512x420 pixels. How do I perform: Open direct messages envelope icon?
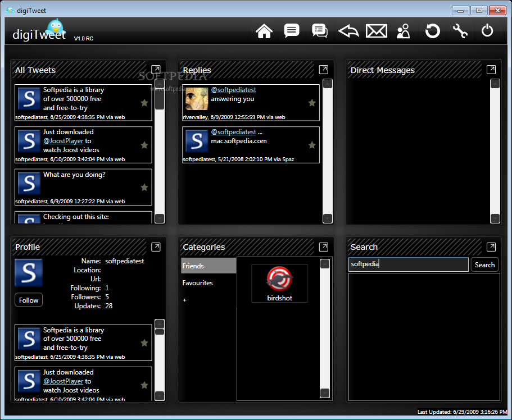coord(377,31)
